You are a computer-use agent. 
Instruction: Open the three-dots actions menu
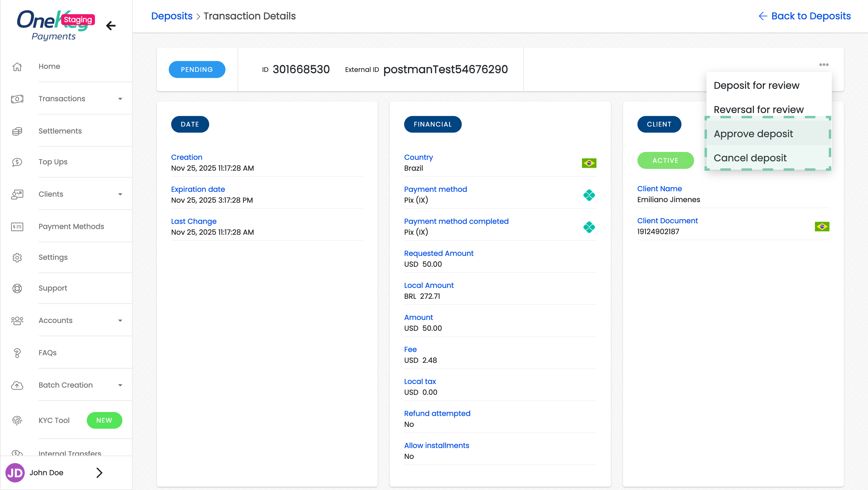tap(824, 65)
